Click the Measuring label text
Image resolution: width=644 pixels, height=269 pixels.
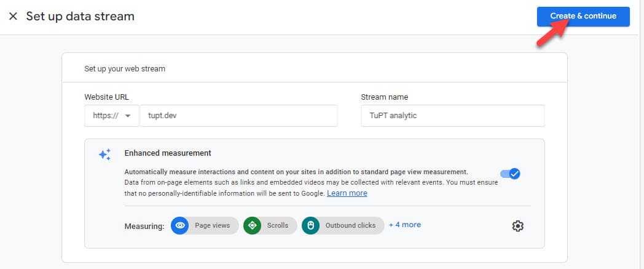click(x=144, y=226)
